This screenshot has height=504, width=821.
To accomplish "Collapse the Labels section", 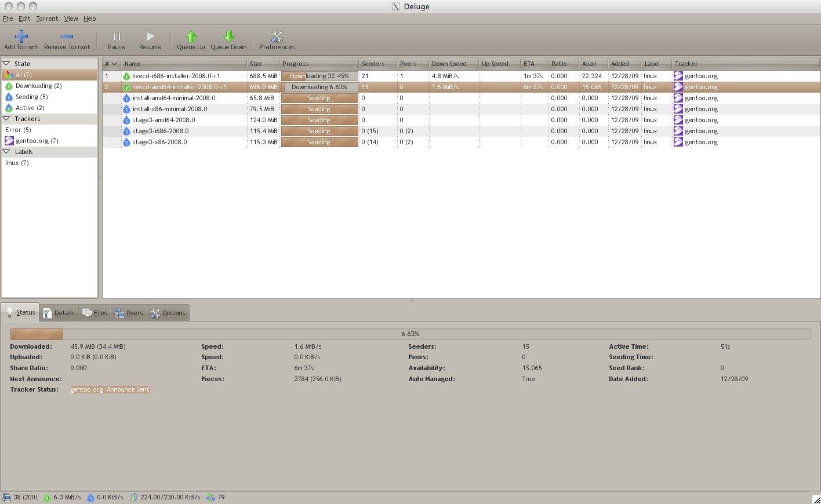I will (6, 152).
